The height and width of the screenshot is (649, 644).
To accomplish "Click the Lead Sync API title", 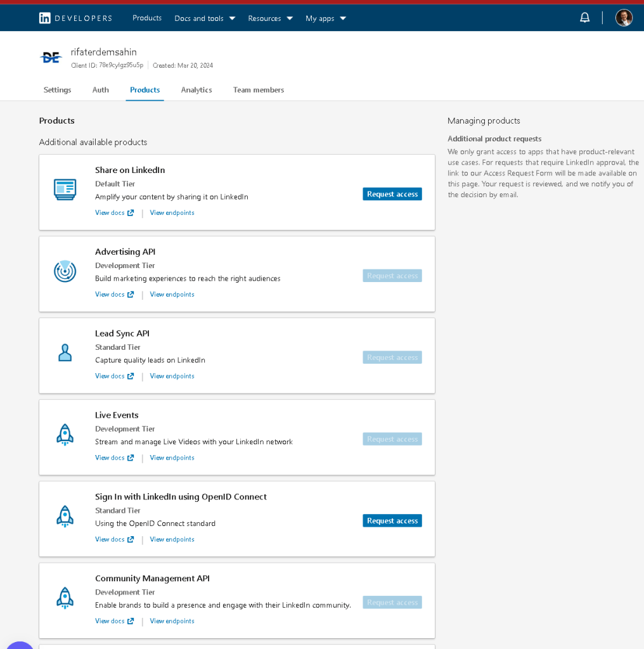I will 122,333.
